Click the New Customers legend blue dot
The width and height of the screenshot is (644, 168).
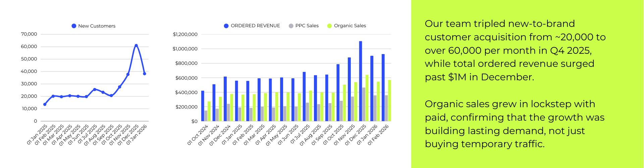point(74,26)
